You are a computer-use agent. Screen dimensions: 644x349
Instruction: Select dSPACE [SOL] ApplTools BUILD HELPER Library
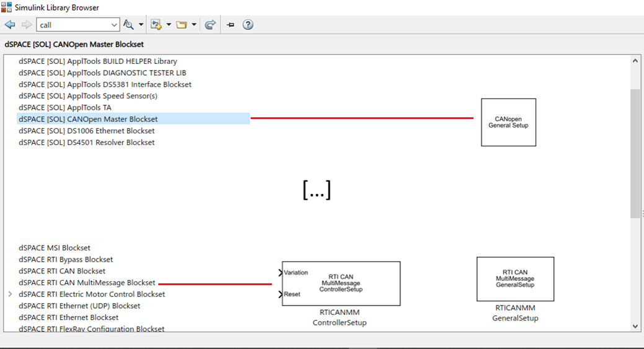(x=98, y=61)
